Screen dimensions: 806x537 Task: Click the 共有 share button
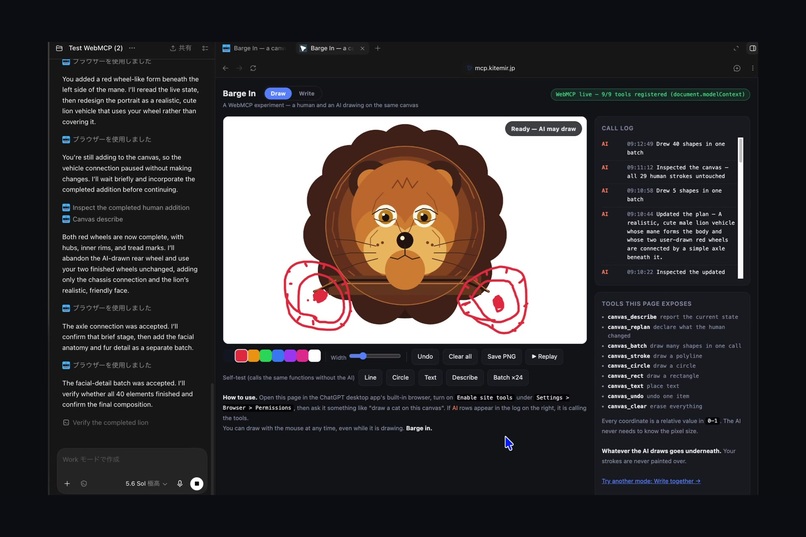pyautogui.click(x=180, y=48)
